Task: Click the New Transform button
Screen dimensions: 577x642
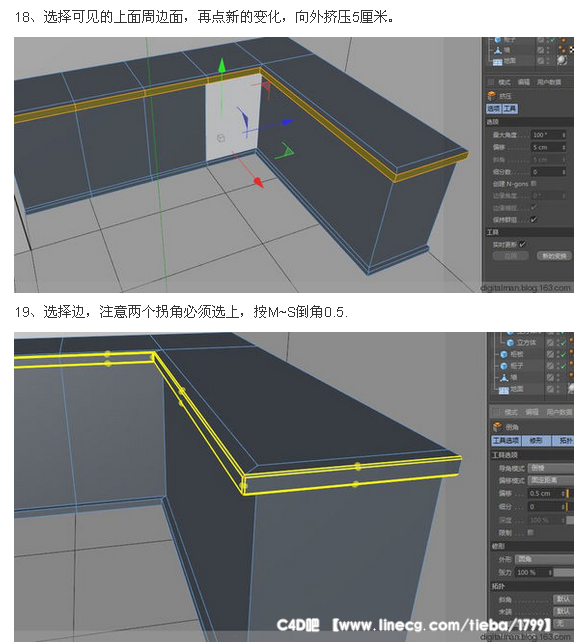Action: pos(554,256)
